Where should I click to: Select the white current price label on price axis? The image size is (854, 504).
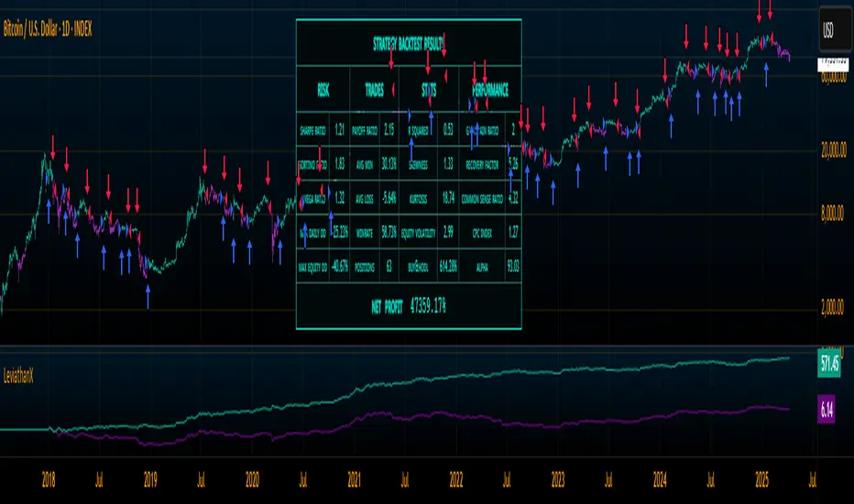831,62
